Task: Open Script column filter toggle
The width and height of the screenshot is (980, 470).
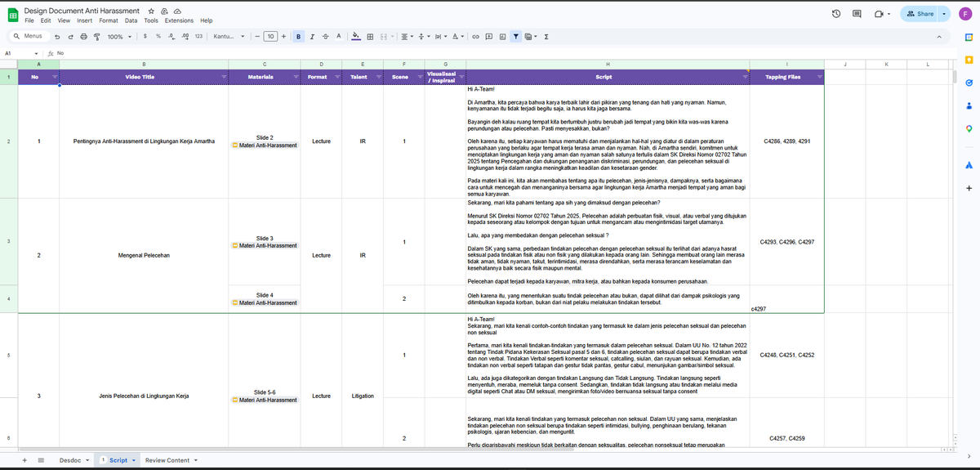Action: 745,77
